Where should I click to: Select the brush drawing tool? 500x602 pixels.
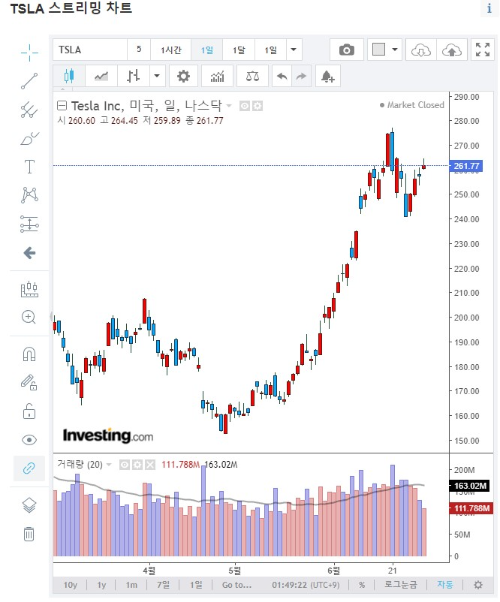(x=29, y=138)
